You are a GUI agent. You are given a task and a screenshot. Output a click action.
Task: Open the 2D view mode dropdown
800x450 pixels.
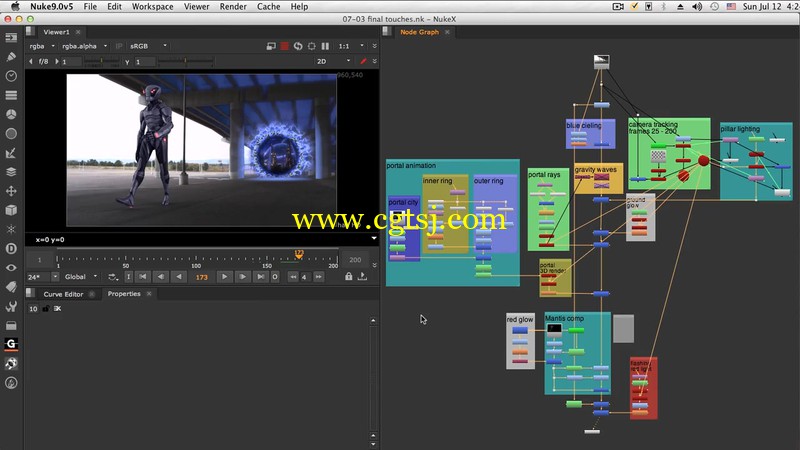[x=333, y=61]
